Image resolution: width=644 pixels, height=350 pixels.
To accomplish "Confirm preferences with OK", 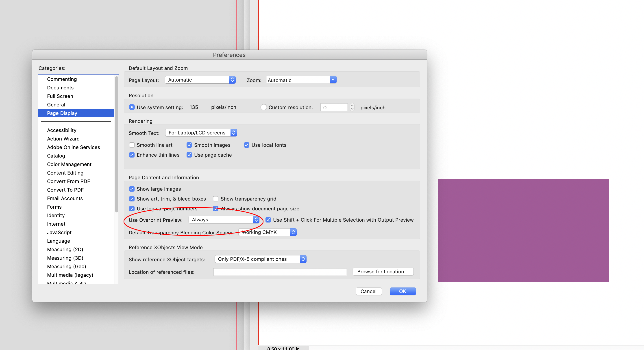I will pyautogui.click(x=402, y=291).
